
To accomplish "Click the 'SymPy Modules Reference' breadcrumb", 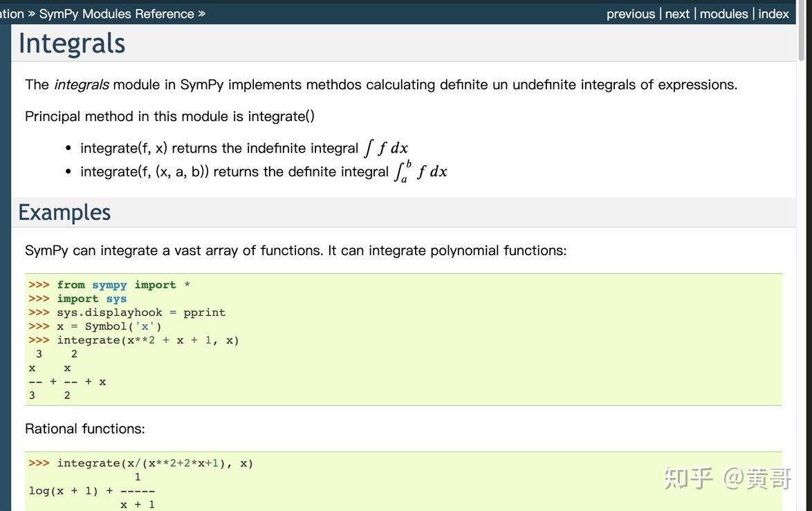I will (x=116, y=14).
